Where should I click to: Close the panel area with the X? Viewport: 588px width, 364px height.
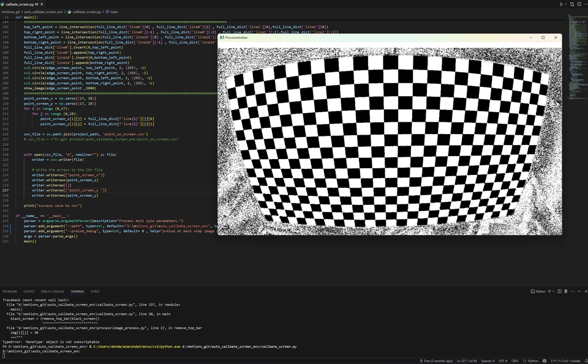tap(586, 292)
